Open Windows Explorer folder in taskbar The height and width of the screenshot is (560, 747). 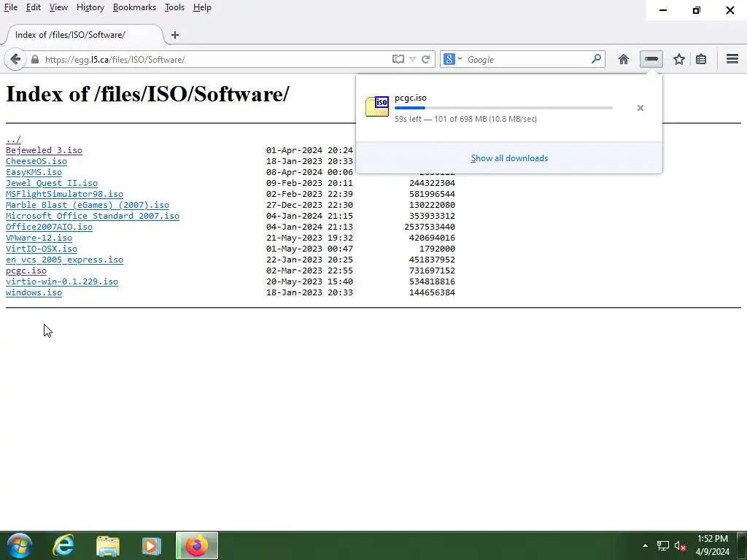pyautogui.click(x=108, y=545)
